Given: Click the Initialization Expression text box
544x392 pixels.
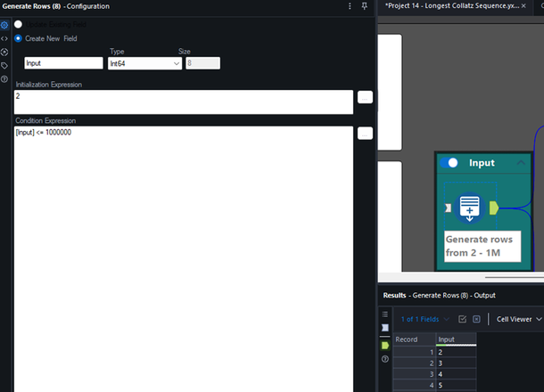Looking at the screenshot, I should tap(184, 102).
